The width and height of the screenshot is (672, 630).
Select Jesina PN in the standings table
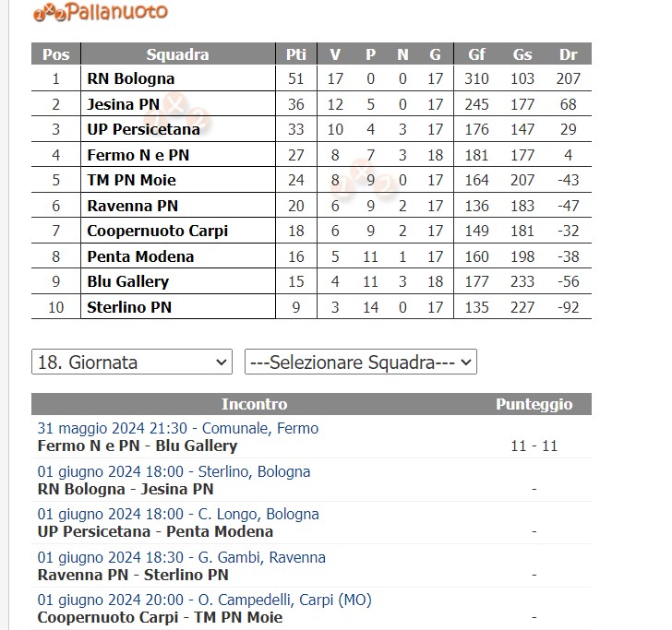click(x=123, y=104)
